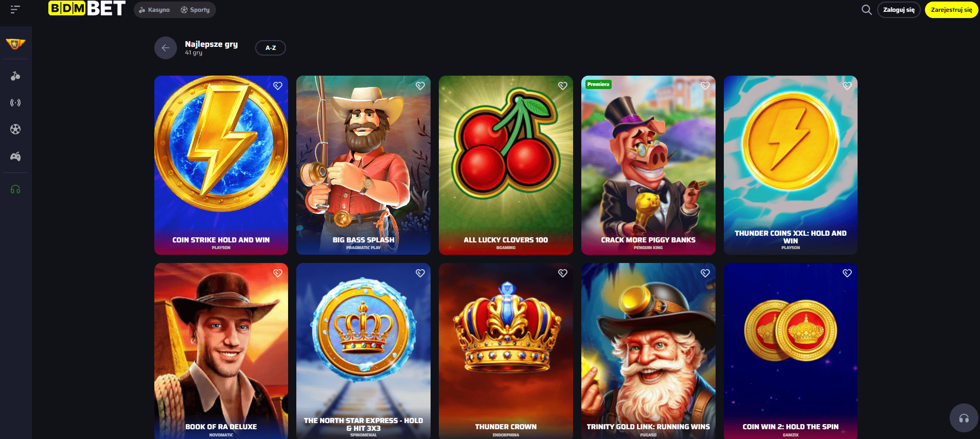Favorite Coin Strike Hold and Win with heart
Screen dimensions: 980x439
pos(278,86)
